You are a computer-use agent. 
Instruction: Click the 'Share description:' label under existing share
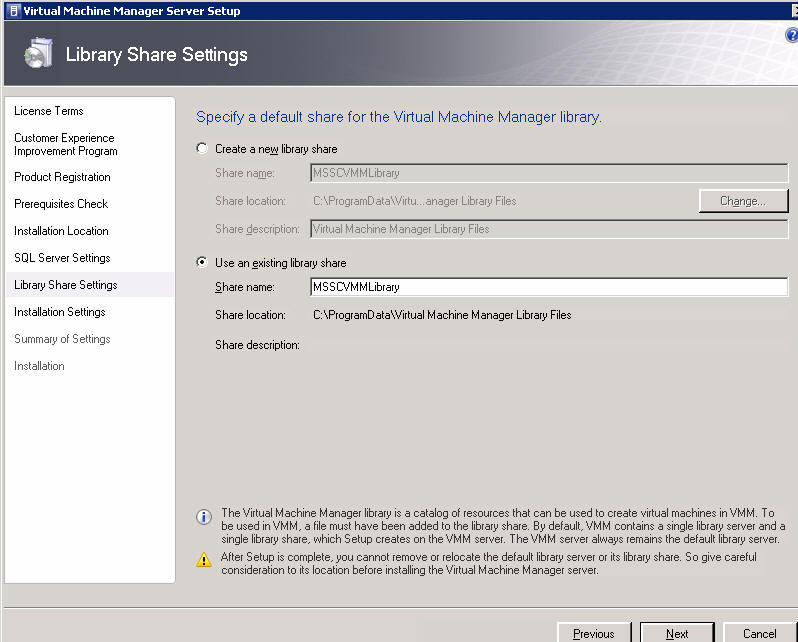click(258, 345)
